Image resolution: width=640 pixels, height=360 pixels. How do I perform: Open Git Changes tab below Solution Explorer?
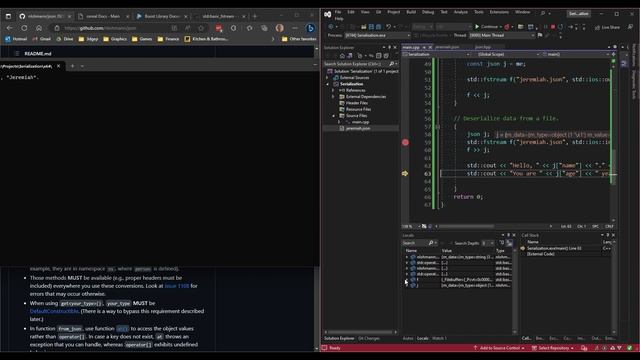(369, 338)
